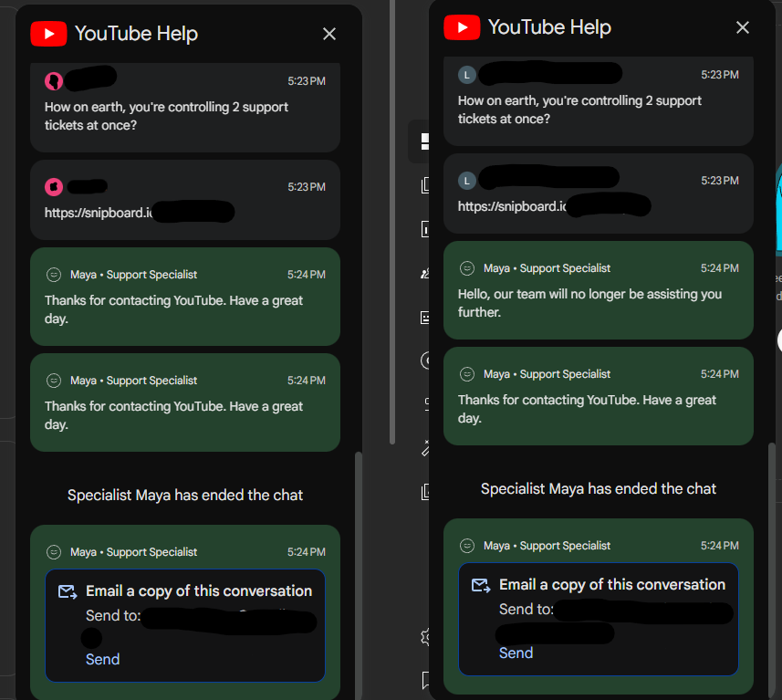782x700 pixels.
Task: Click the second 'Thanks for contacting YouTube' text in left panel
Action: [x=173, y=415]
